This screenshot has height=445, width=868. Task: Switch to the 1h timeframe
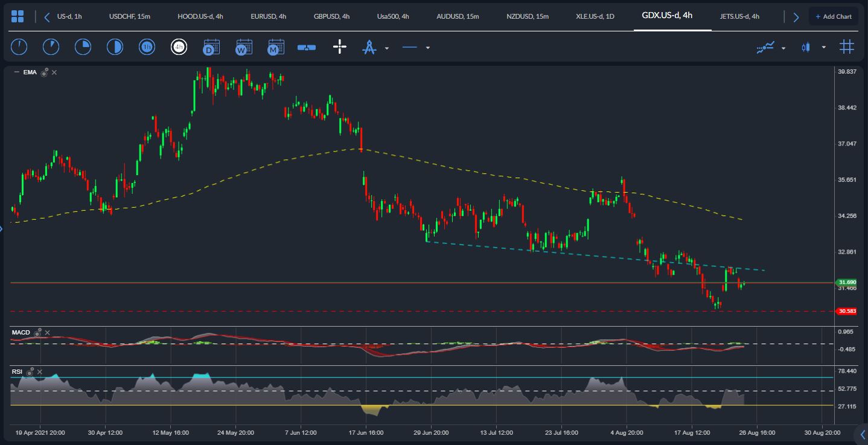click(147, 47)
